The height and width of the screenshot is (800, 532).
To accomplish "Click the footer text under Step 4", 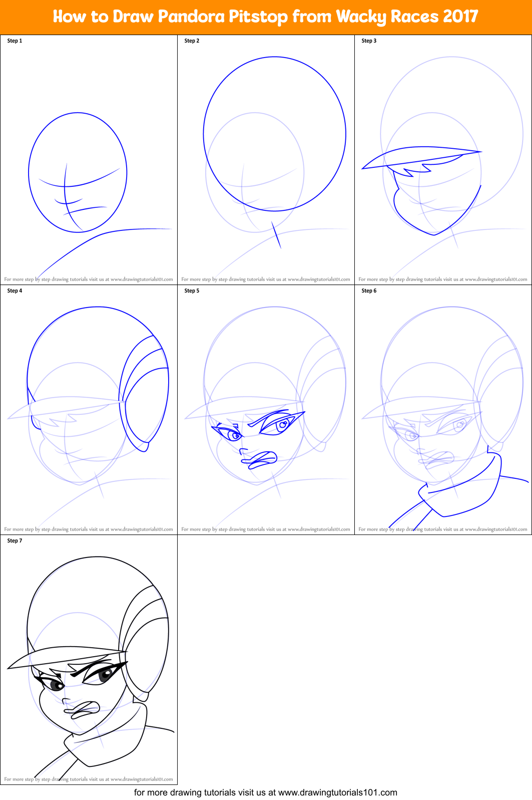I will (x=89, y=529).
